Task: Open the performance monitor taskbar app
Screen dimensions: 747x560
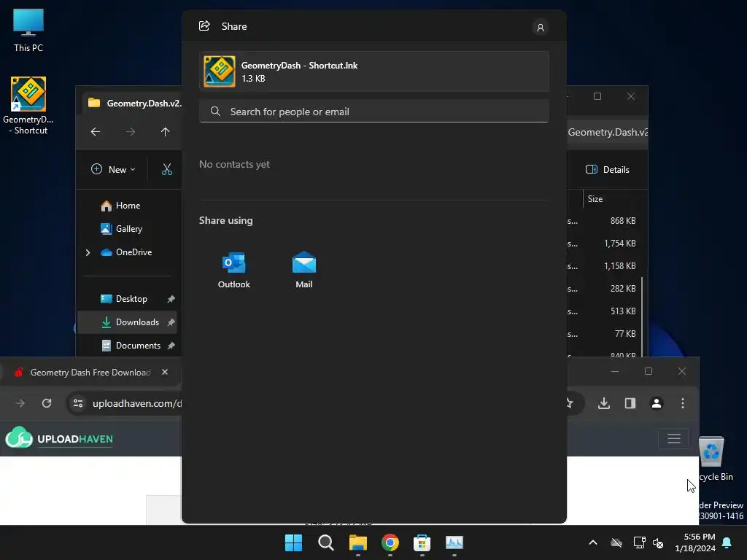Action: 454,542
